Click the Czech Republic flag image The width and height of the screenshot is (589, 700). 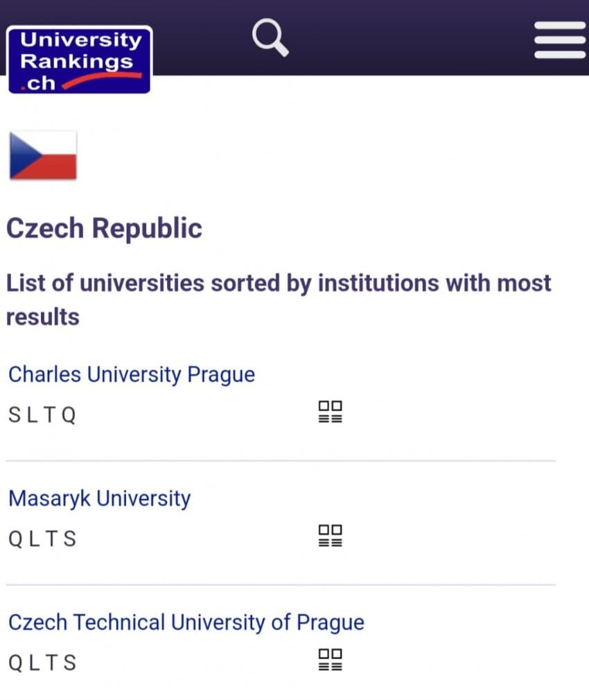pos(43,155)
